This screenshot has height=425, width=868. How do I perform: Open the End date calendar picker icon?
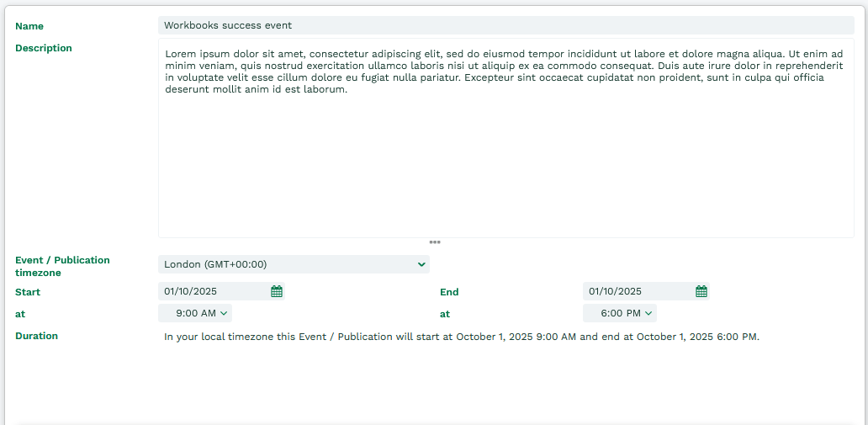[701, 291]
